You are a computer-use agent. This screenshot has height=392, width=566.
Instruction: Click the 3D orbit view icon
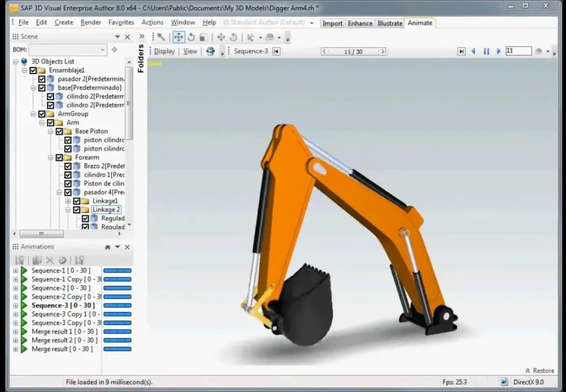[211, 51]
